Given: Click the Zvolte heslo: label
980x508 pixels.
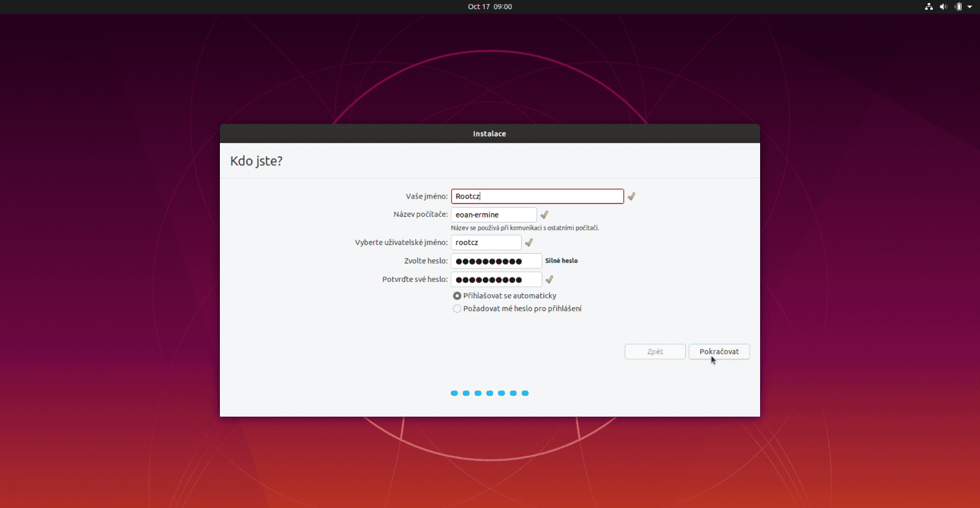Looking at the screenshot, I should click(x=426, y=261).
